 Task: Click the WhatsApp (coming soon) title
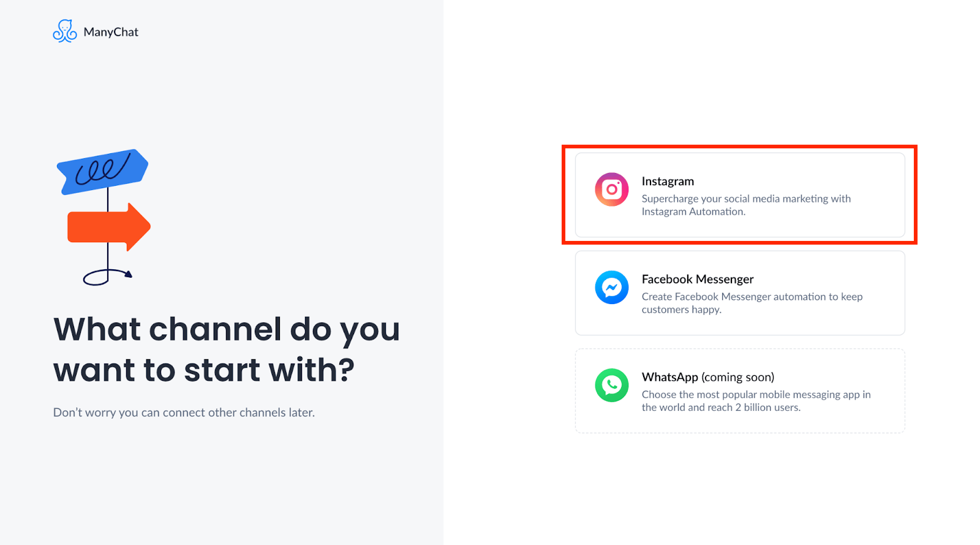pos(708,377)
